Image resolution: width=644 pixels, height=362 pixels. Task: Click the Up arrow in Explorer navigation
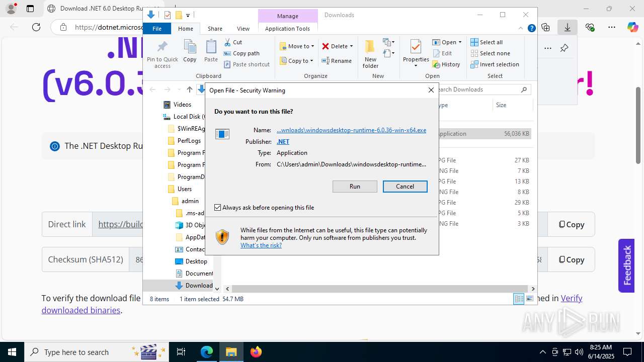click(189, 89)
